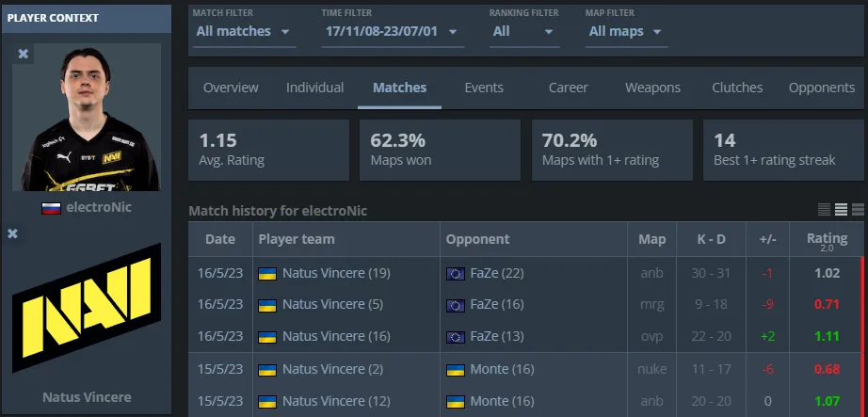
Task: Open the Clutches tab
Action: pos(737,88)
